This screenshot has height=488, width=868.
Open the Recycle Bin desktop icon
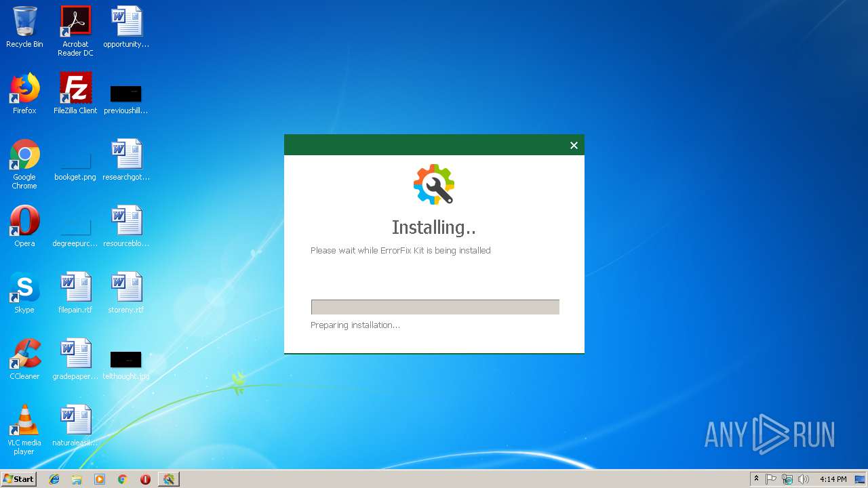pos(24,27)
